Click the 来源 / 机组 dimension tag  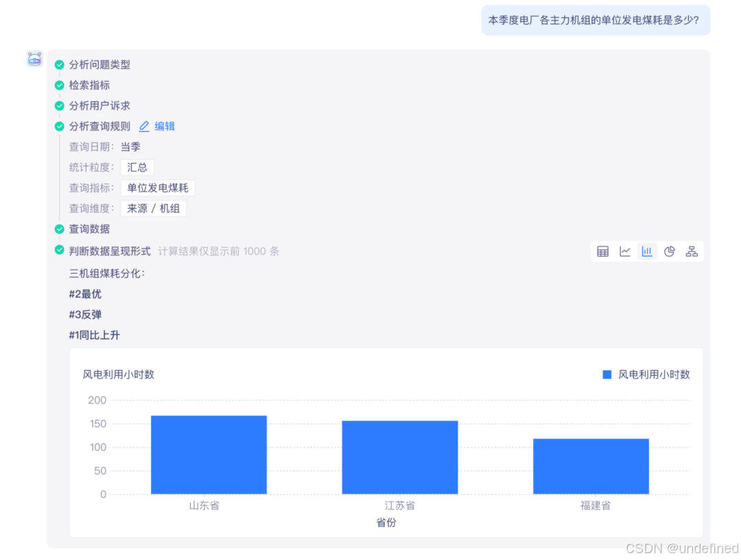point(154,209)
